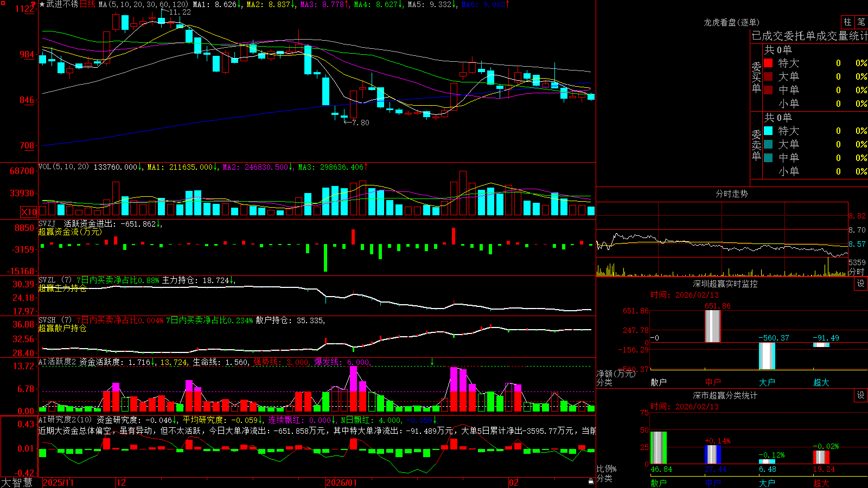Open MA(5,10,20,30,60,120) indicator parameters
This screenshot has height=488, width=868.
coord(143,4)
